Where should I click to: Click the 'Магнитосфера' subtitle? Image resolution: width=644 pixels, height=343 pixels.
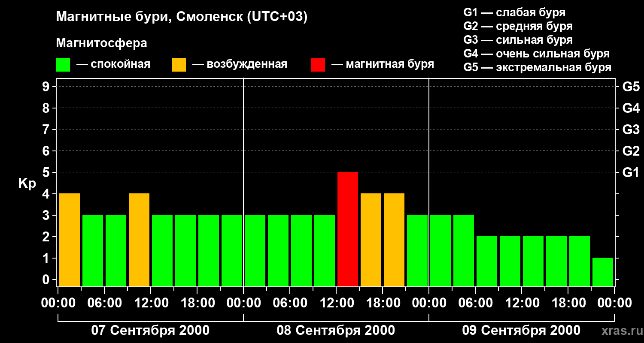(101, 43)
